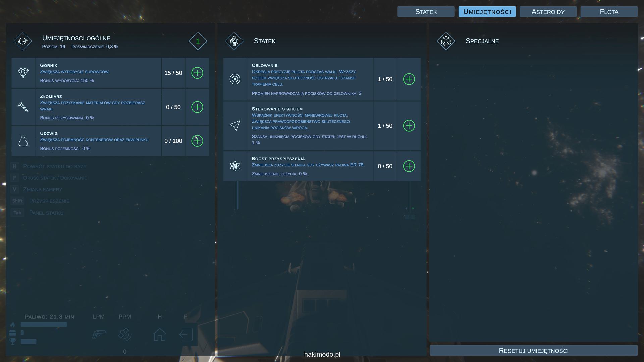Click available skill points diamond counter
Image resolution: width=644 pixels, height=362 pixels.
(x=198, y=41)
